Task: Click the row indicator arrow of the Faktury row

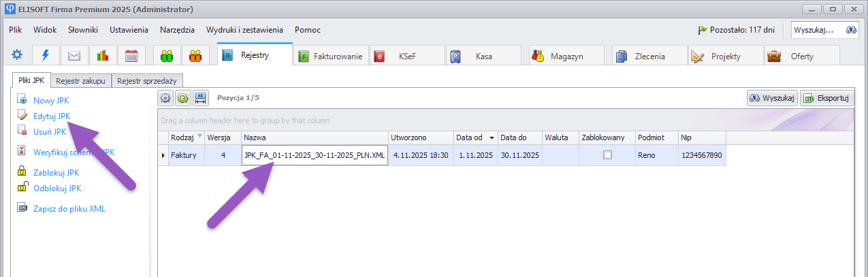Action: tap(163, 155)
